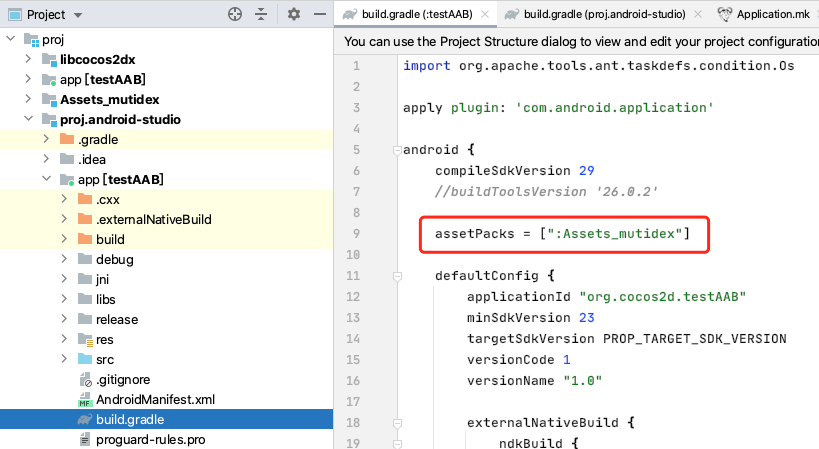This screenshot has width=819, height=449.
Task: Select the release folder row
Action: coord(167,319)
